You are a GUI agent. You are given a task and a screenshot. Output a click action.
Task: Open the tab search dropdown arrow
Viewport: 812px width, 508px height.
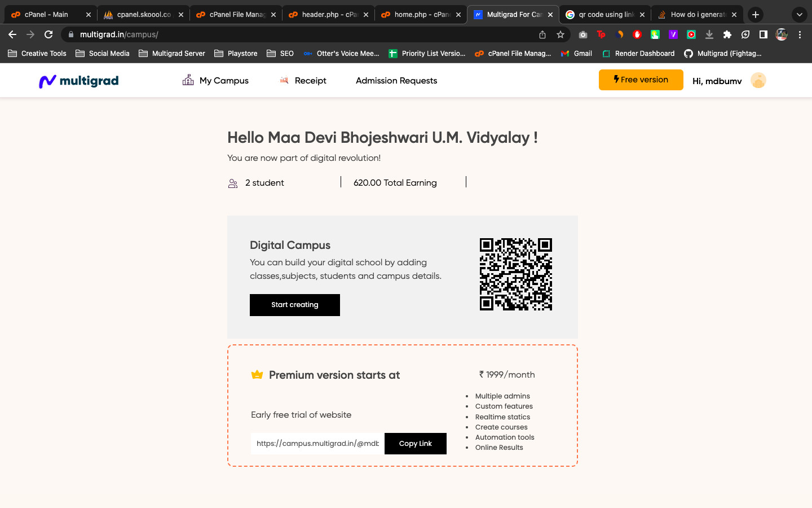(x=800, y=15)
